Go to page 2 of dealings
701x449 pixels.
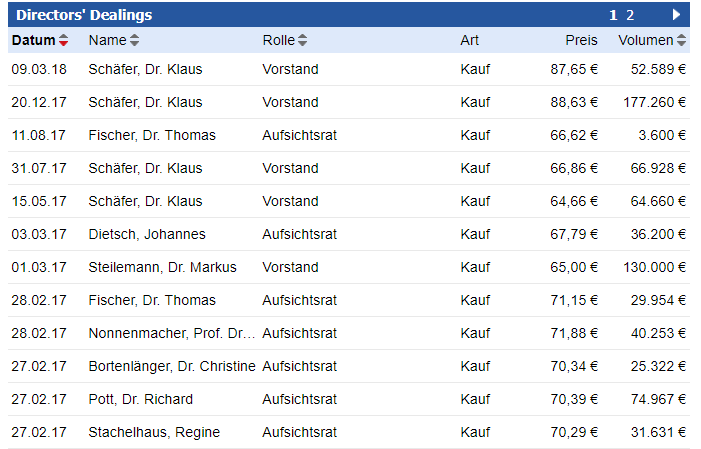tap(630, 15)
